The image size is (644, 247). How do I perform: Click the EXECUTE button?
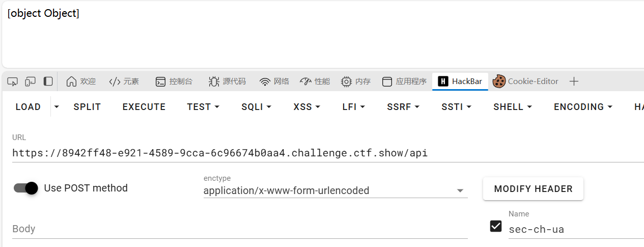(144, 107)
